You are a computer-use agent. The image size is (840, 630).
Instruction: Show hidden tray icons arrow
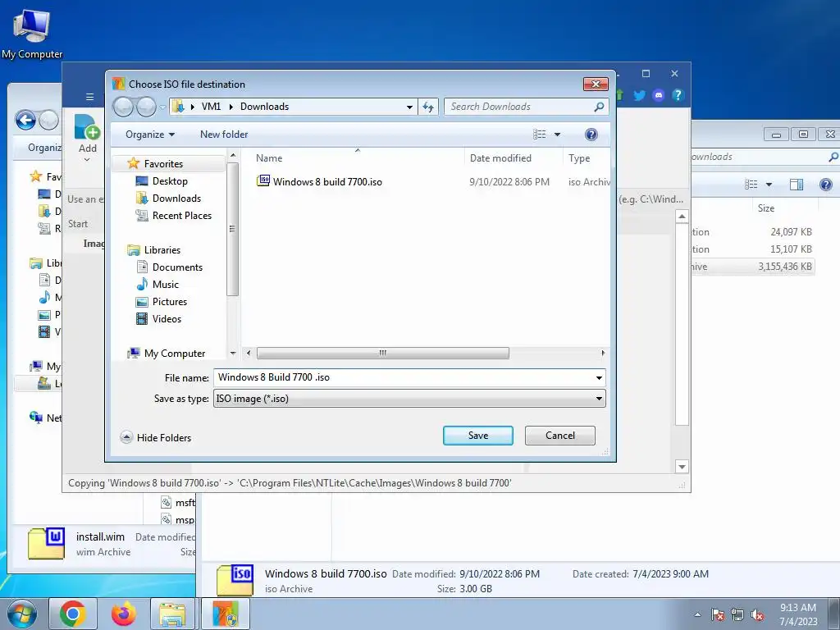(x=697, y=614)
